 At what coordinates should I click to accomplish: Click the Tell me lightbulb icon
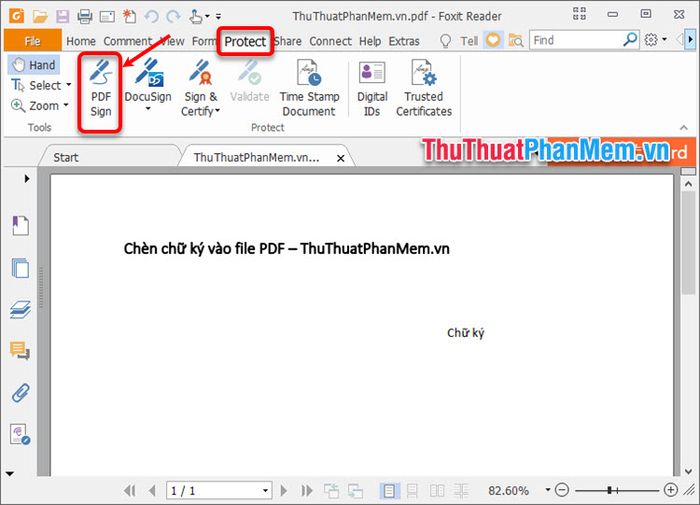coord(445,41)
